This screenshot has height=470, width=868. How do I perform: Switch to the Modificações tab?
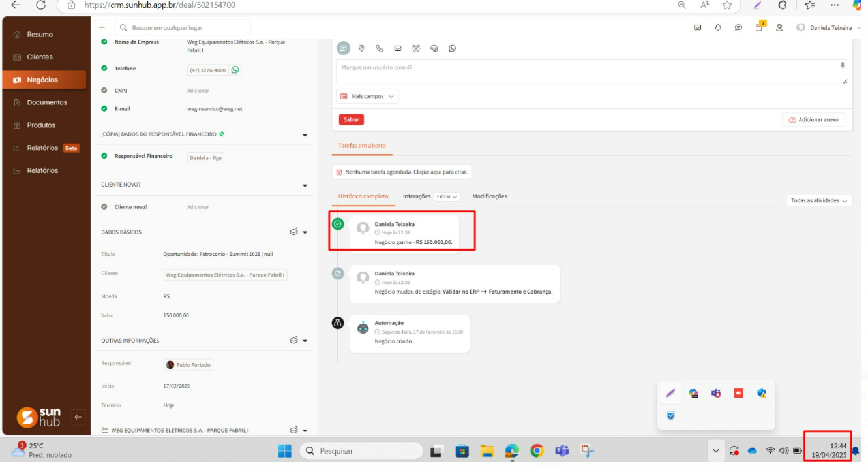[489, 196]
